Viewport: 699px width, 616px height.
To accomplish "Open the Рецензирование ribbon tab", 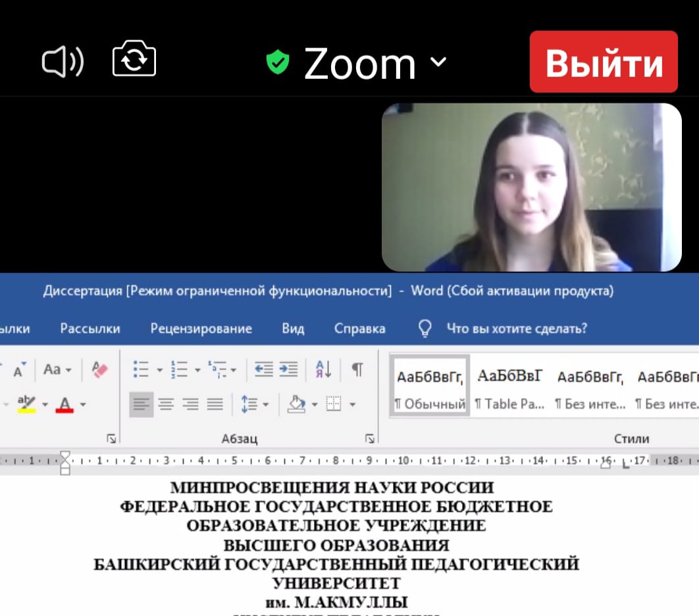I will click(201, 328).
